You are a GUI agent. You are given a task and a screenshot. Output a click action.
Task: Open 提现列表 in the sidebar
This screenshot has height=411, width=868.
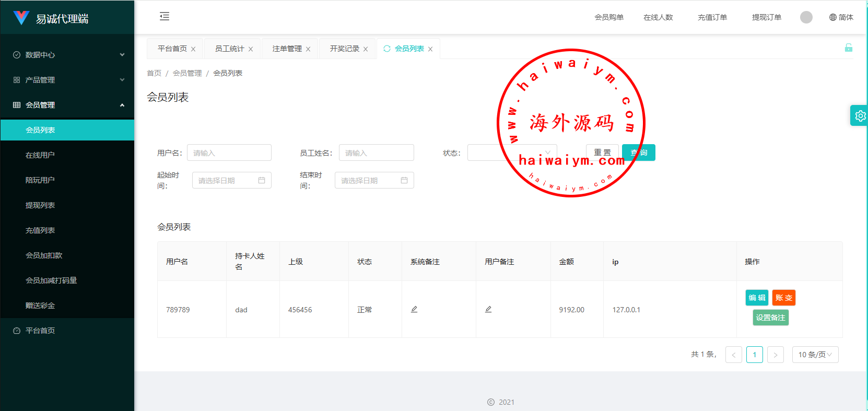tap(40, 205)
